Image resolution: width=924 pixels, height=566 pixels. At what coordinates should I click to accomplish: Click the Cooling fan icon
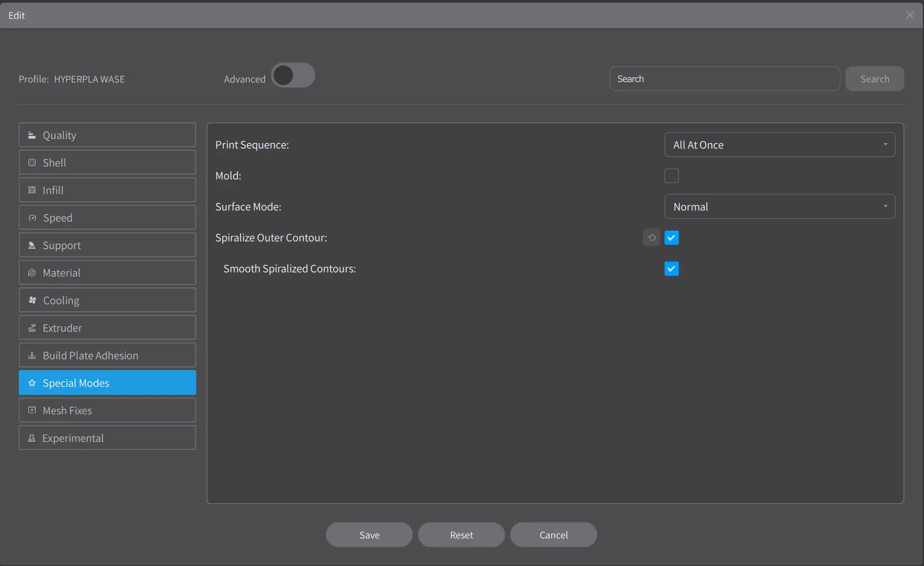(32, 300)
